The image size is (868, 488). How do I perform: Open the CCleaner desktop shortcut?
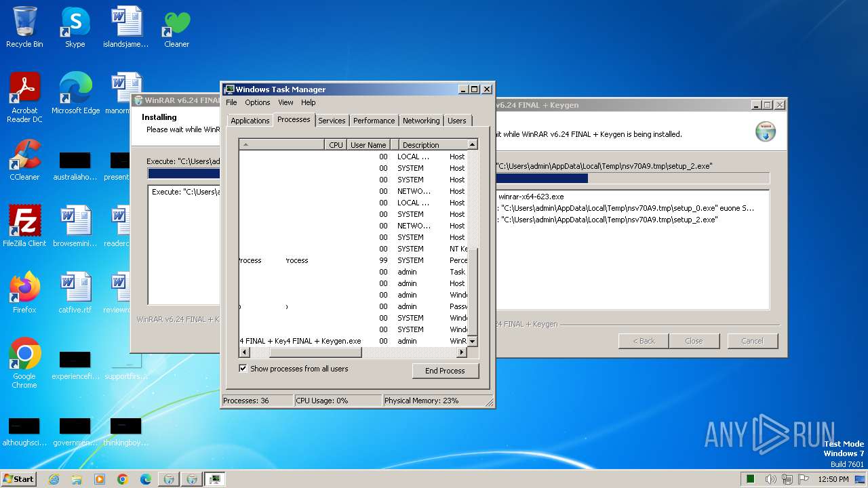(x=24, y=160)
